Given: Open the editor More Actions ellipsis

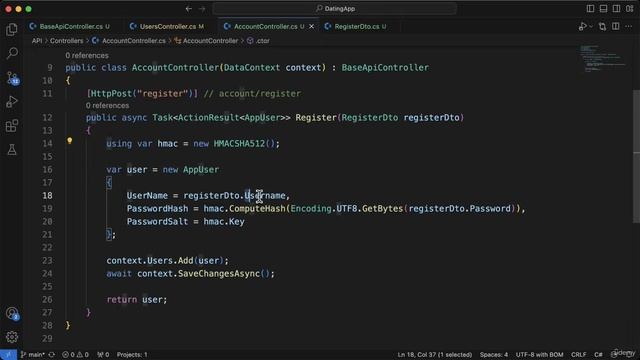Looking at the screenshot, I should [629, 27].
